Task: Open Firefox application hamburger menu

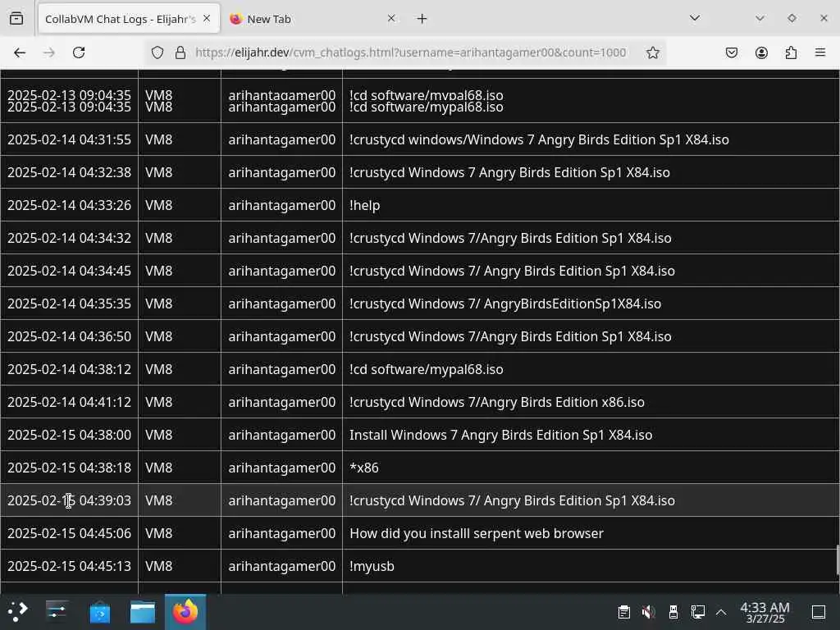Action: point(820,52)
